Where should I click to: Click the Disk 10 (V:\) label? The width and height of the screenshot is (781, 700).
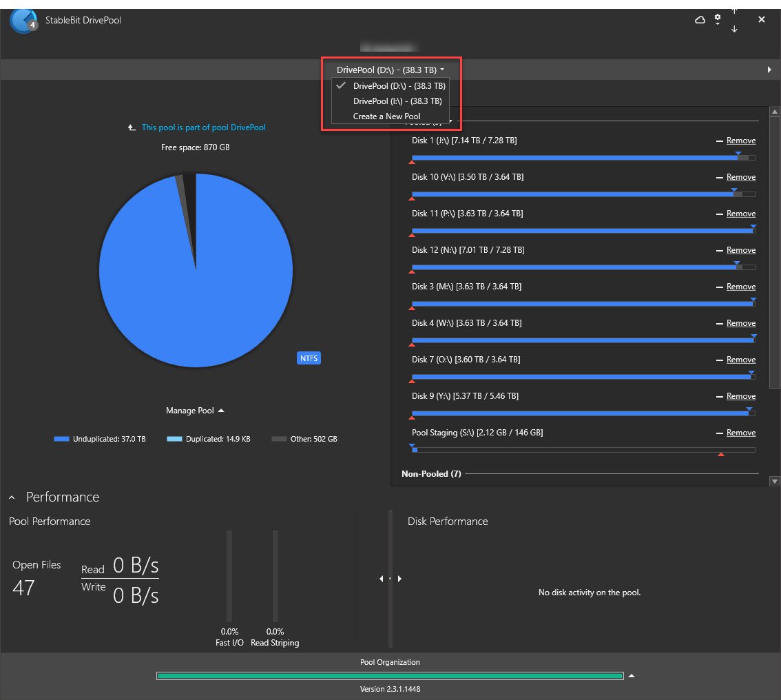[x=467, y=177]
